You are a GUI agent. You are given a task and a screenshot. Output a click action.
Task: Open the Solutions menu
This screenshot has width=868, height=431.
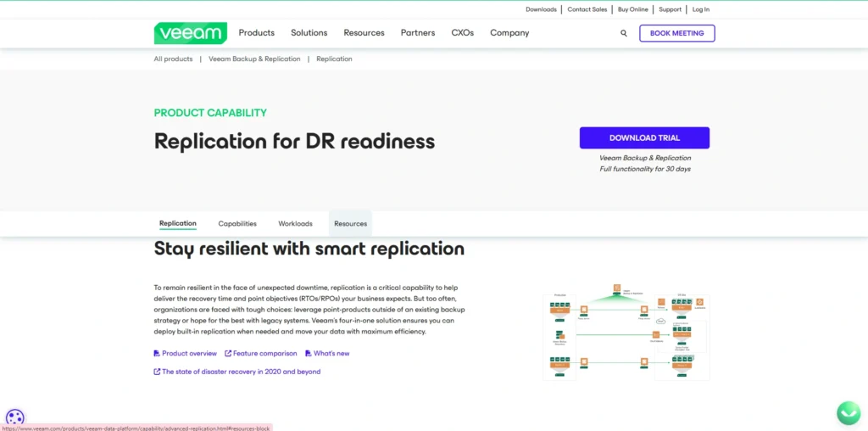pos(309,33)
